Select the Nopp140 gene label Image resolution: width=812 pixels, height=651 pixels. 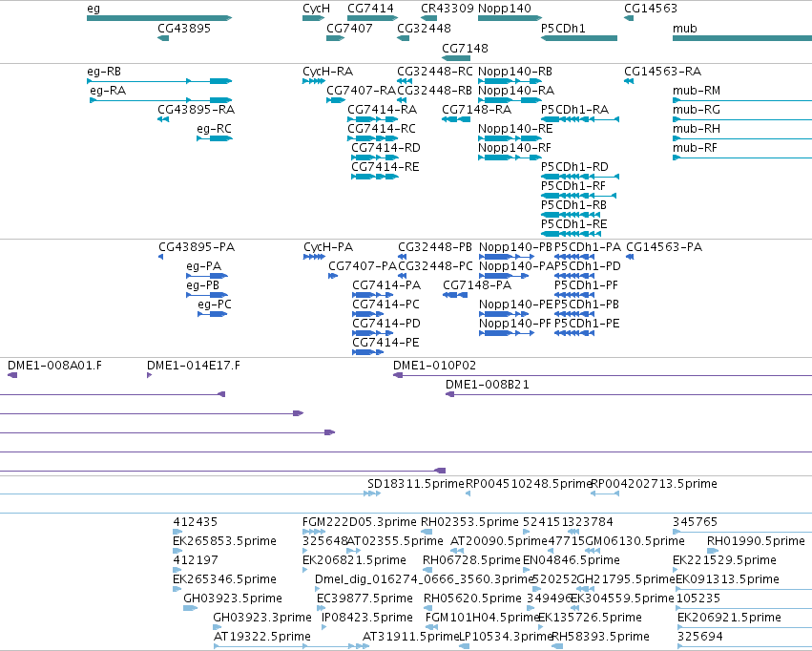coord(505,9)
